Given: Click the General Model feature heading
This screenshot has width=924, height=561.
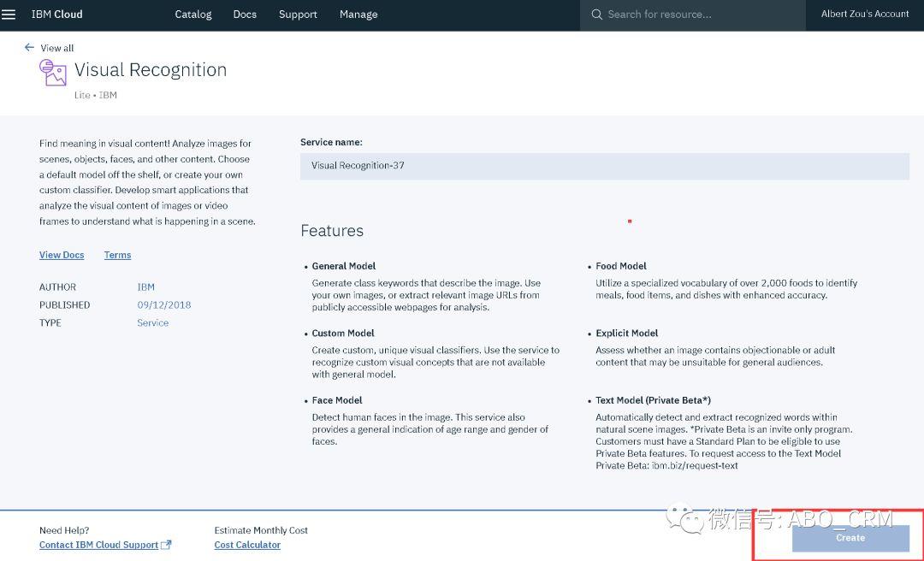Looking at the screenshot, I should [344, 266].
